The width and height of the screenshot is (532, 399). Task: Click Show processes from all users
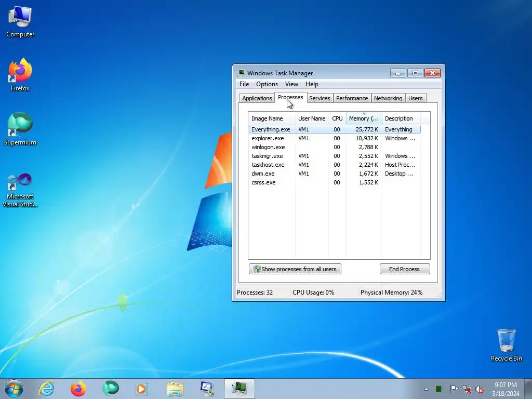(x=295, y=269)
